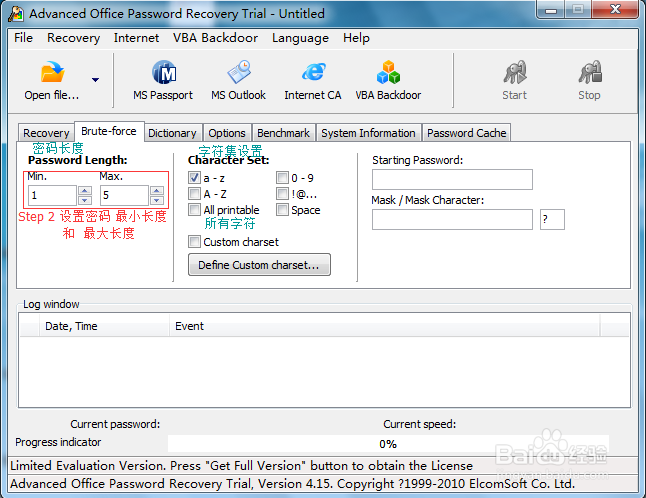Click the Max length input field
The height and width of the screenshot is (498, 646).
[x=124, y=195]
